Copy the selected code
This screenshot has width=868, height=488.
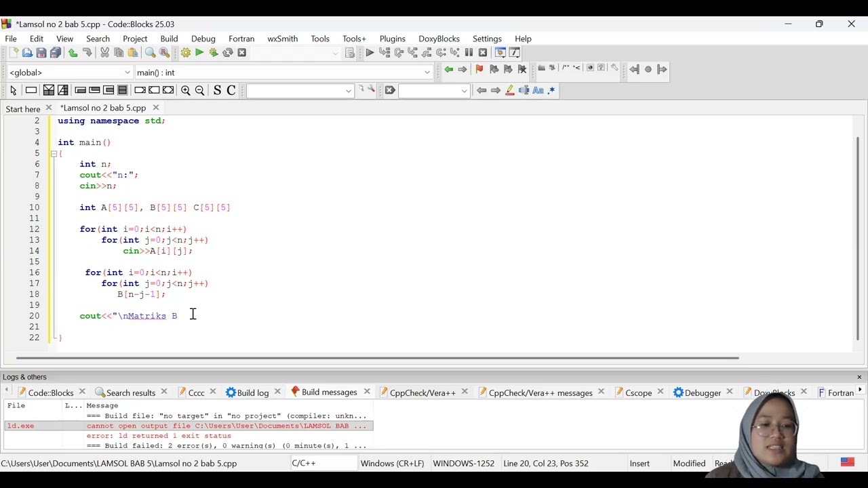[x=119, y=53]
